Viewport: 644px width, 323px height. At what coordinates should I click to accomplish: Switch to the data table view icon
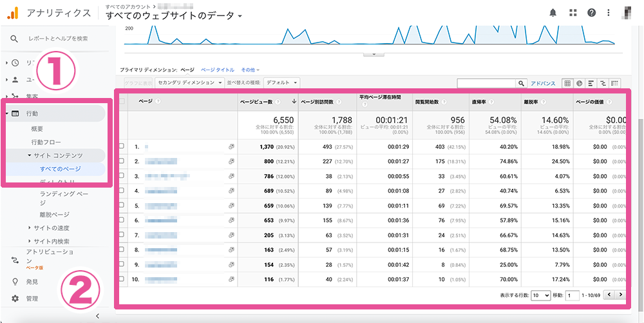567,83
